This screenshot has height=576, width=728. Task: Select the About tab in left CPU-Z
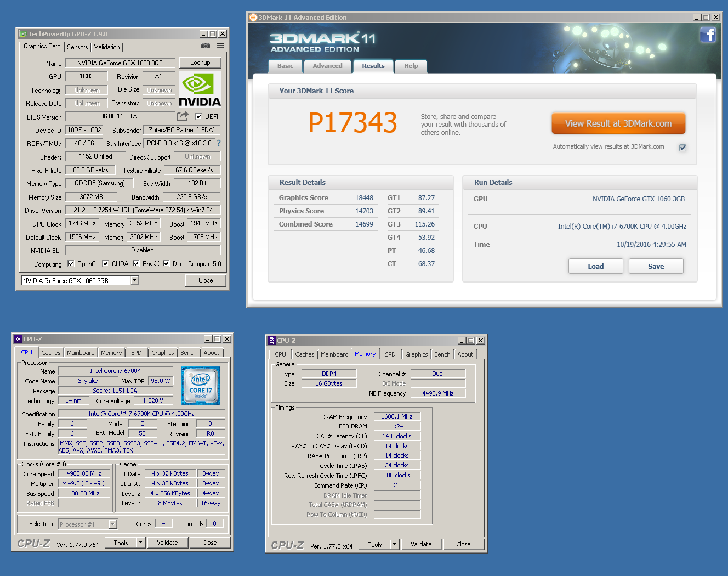[212, 353]
